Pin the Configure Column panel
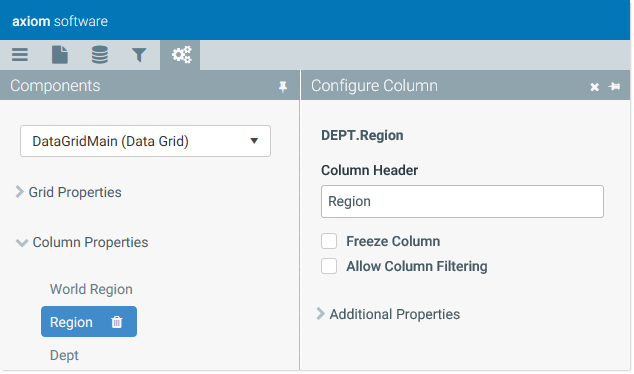 tap(614, 86)
